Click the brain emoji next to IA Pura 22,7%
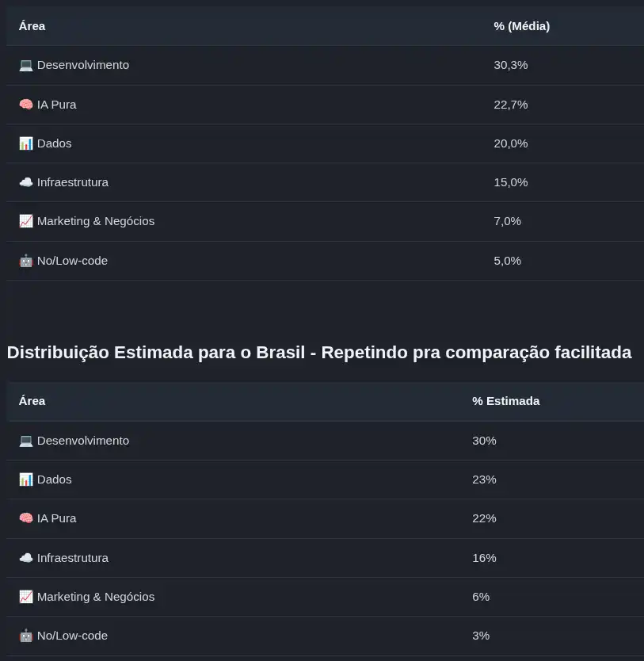 tap(26, 105)
